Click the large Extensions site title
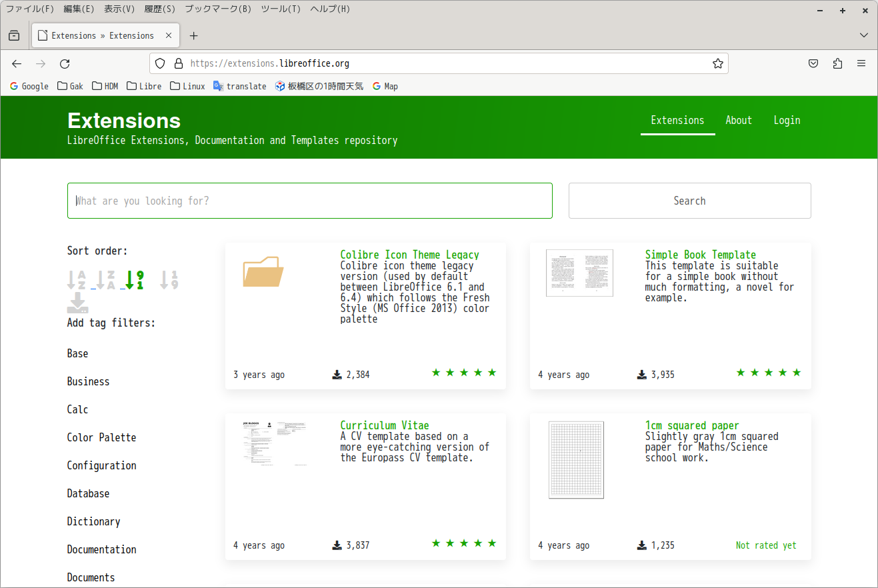Screen dimensions: 878x588 (x=124, y=121)
